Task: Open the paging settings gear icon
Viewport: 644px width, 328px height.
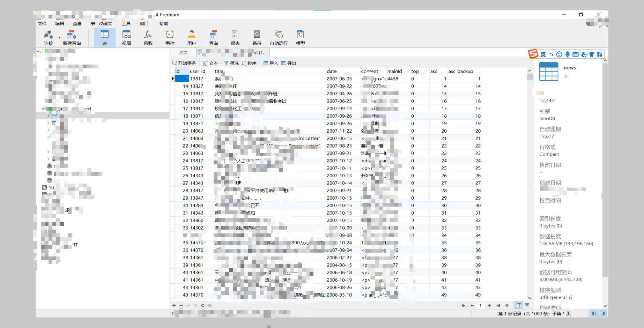Action: pyautogui.click(x=507, y=306)
